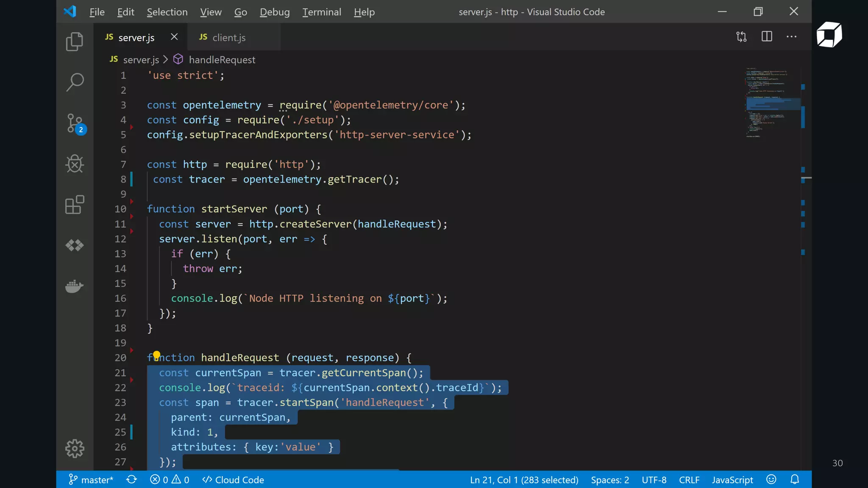868x488 pixels.
Task: Open Terminal menu
Action: (x=322, y=12)
